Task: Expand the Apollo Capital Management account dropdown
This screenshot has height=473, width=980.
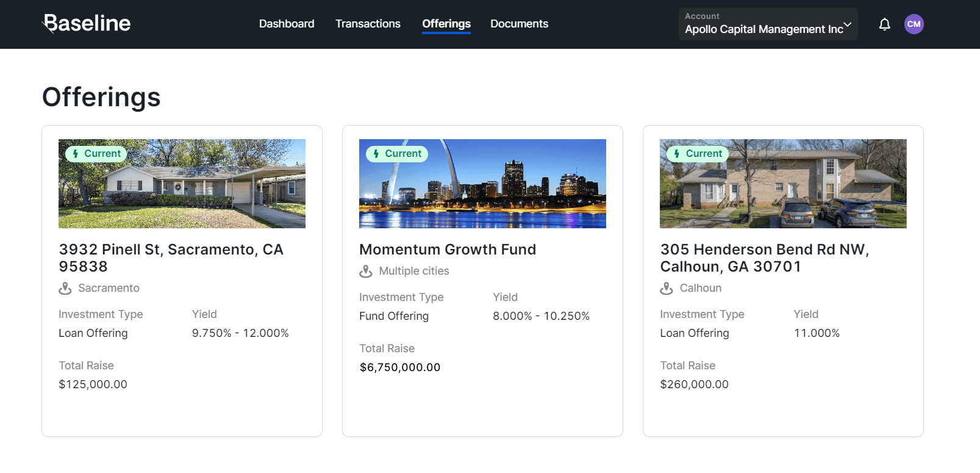Action: coord(764,24)
